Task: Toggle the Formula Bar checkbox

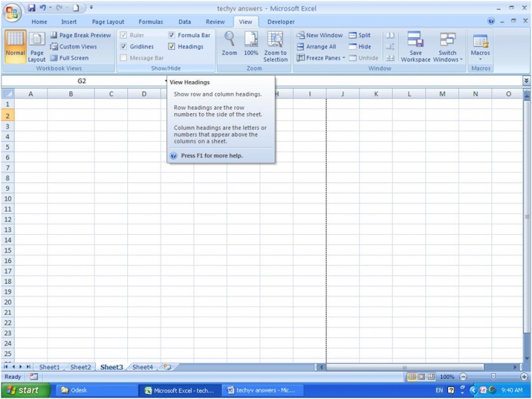Action: click(172, 35)
